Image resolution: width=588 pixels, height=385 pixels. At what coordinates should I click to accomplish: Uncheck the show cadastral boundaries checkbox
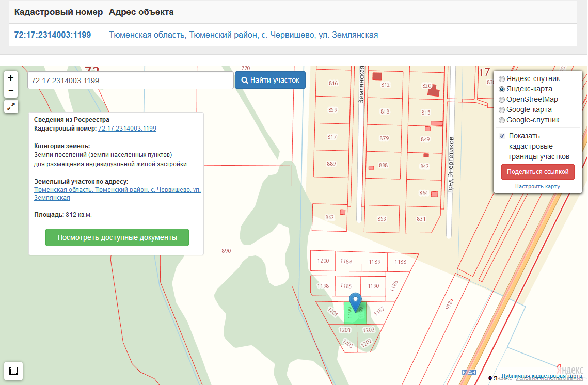click(x=502, y=136)
